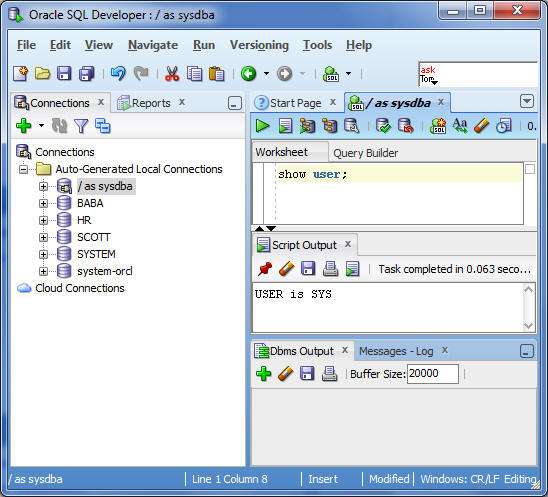Viewport: 548px width, 497px height.
Task: Click the To Upper/Lower/InitCap Aa icon
Action: [x=460, y=126]
